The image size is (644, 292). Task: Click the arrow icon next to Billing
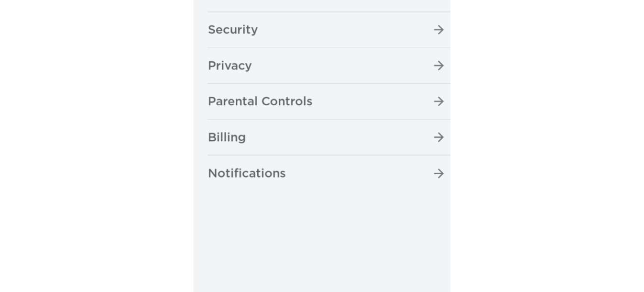pos(438,137)
